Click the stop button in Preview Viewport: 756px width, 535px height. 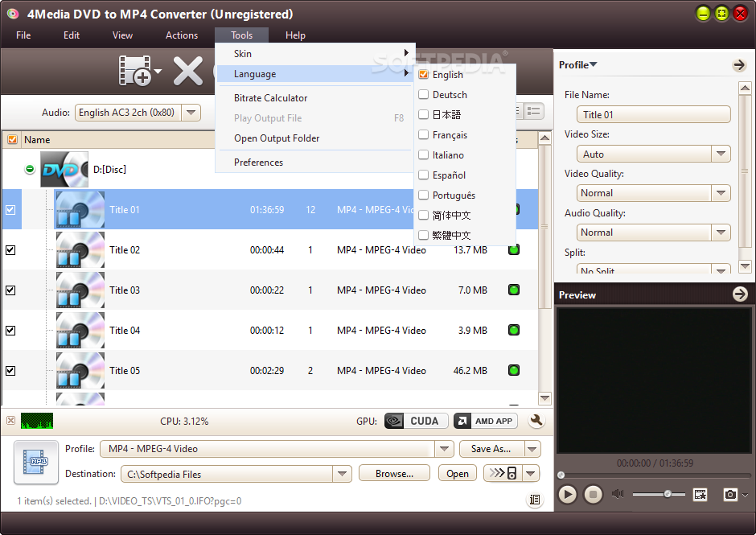tap(593, 495)
